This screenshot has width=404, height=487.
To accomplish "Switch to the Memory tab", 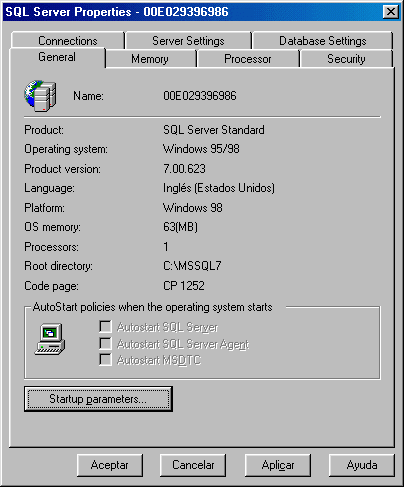I will [x=150, y=59].
